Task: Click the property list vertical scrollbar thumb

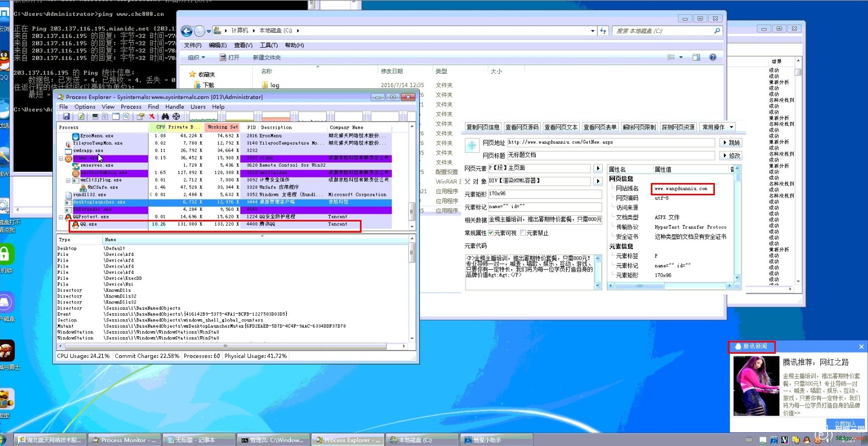Action: point(738,177)
